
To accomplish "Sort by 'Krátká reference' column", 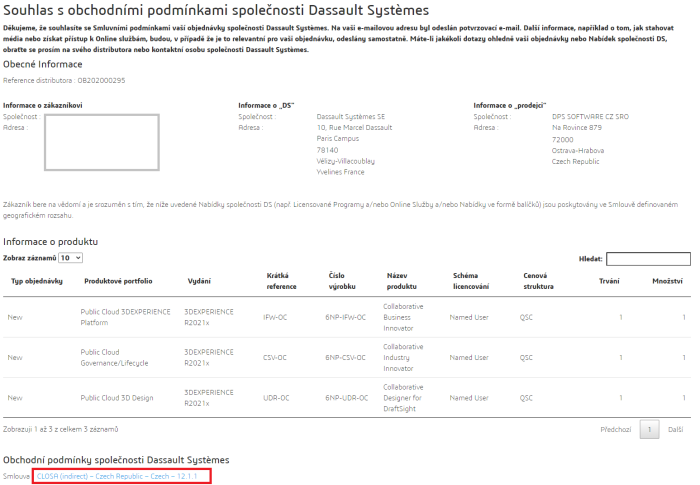I will [281, 281].
